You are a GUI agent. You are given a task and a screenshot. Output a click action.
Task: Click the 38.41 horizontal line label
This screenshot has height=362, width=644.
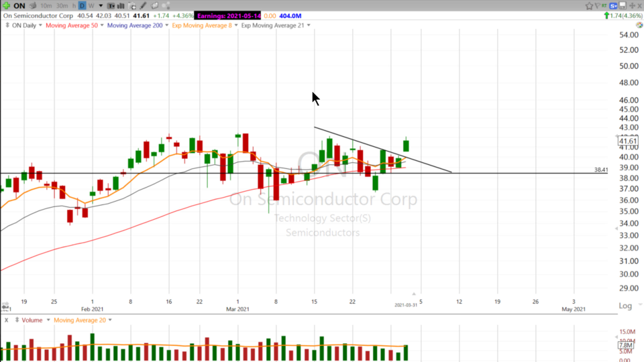point(601,170)
